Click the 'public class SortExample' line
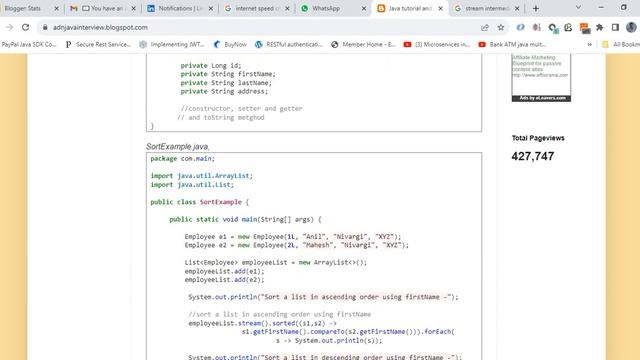Image resolution: width=640 pixels, height=360 pixels. point(200,202)
